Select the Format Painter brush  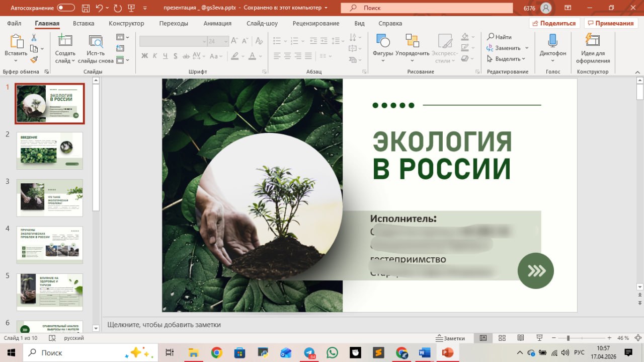34,59
